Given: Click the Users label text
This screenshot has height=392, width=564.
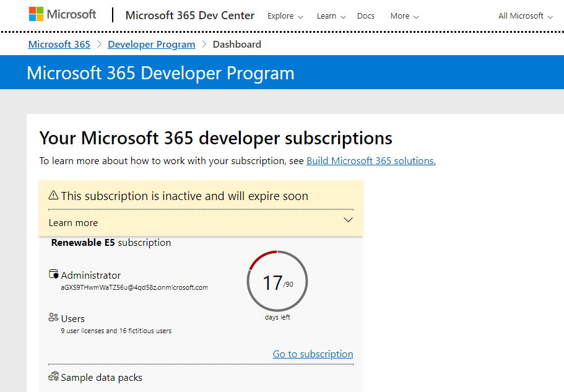Looking at the screenshot, I should click(73, 319).
